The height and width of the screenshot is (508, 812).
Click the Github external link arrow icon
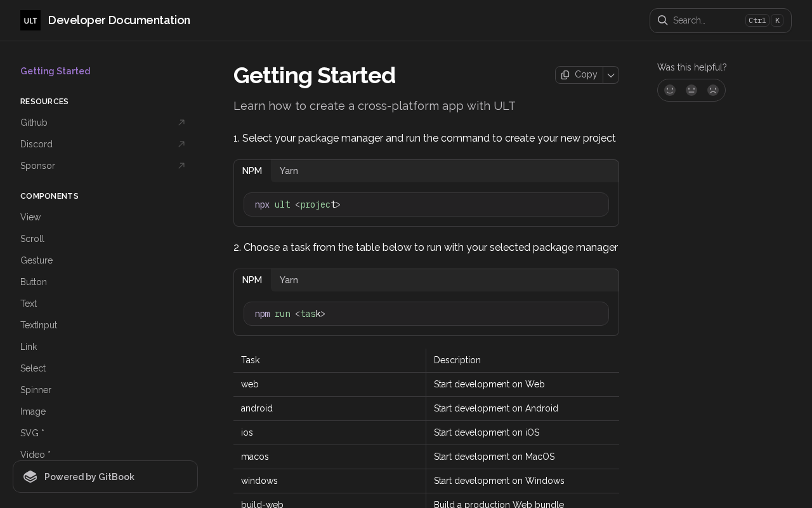click(181, 123)
